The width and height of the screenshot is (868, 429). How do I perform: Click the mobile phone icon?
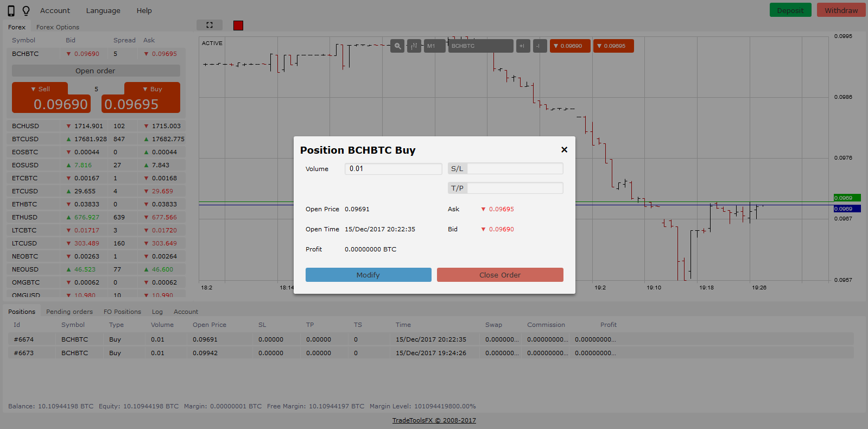pos(11,11)
